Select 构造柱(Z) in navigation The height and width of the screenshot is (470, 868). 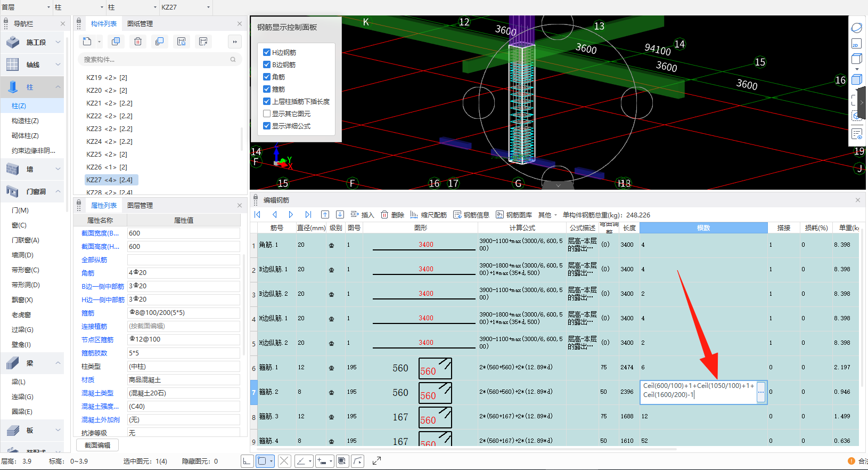25,121
